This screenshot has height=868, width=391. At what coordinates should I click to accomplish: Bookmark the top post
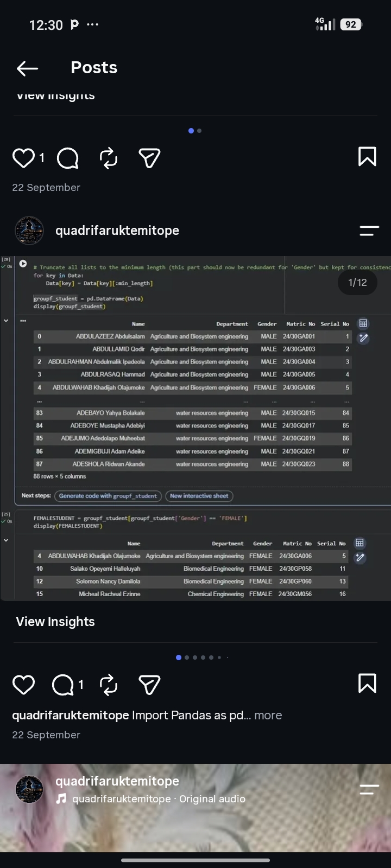coord(368,157)
